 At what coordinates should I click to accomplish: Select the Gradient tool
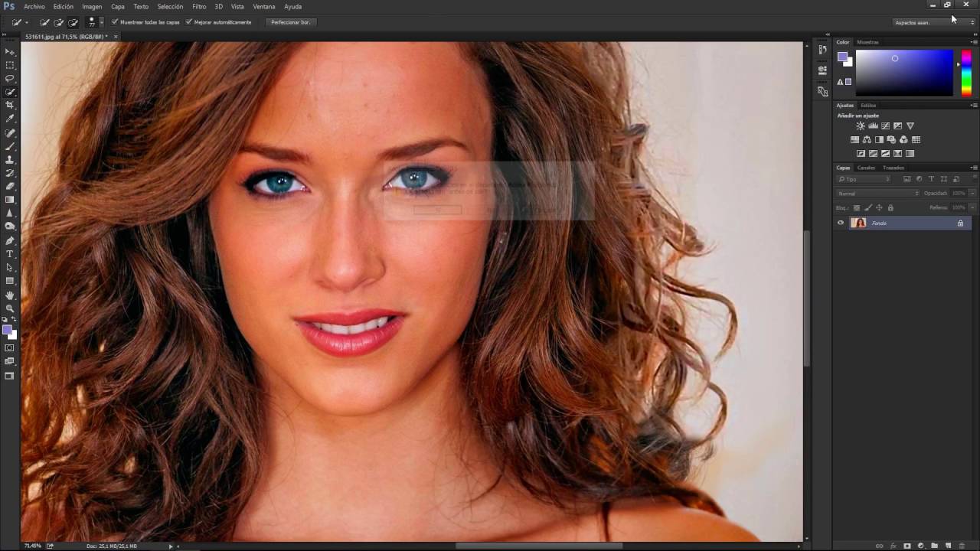click(10, 200)
